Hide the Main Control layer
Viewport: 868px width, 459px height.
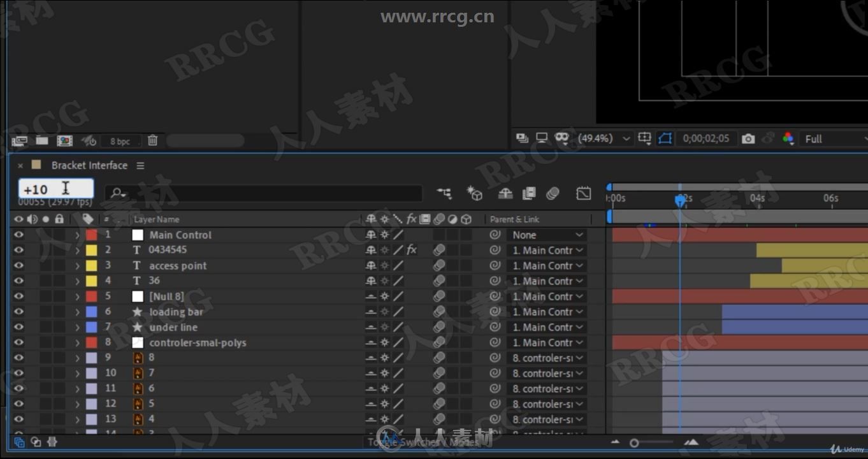point(18,235)
